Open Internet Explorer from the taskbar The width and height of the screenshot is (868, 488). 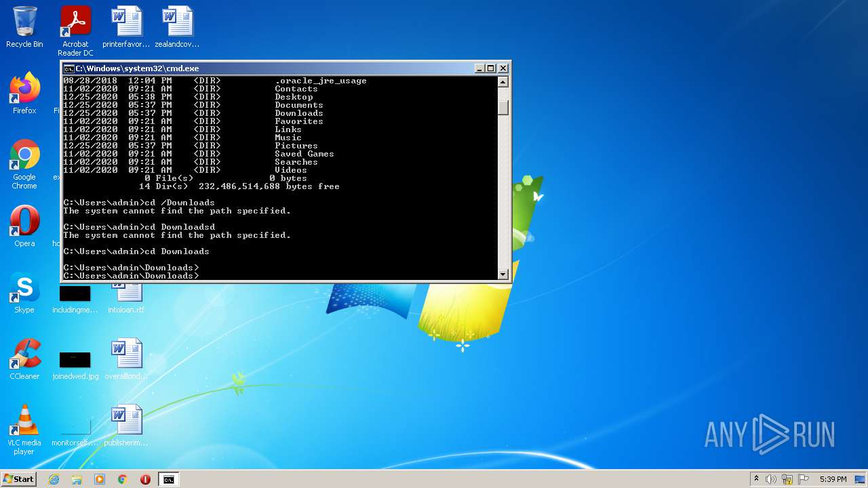point(54,479)
